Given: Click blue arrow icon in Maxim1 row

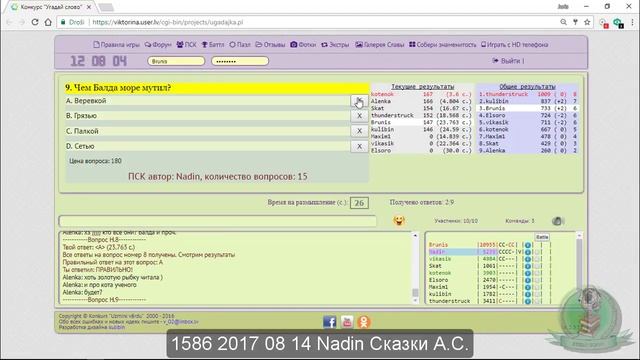Looking at the screenshot, I should [x=527, y=287].
